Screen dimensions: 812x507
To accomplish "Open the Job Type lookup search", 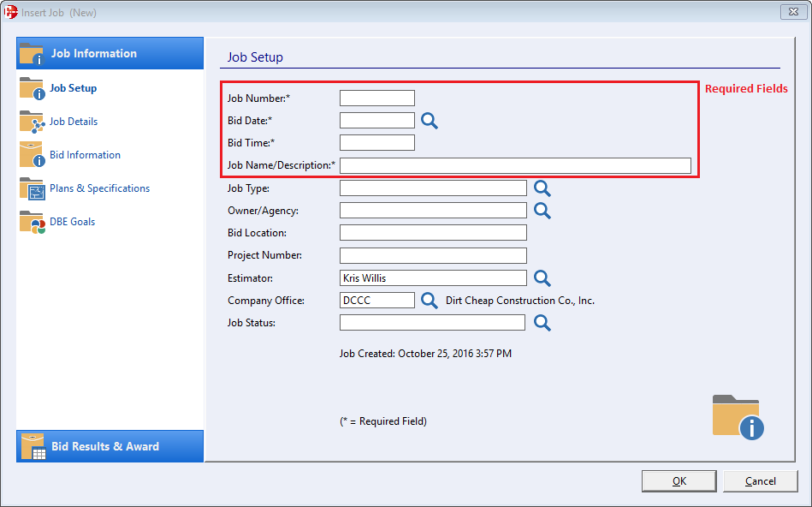I will 542,188.
